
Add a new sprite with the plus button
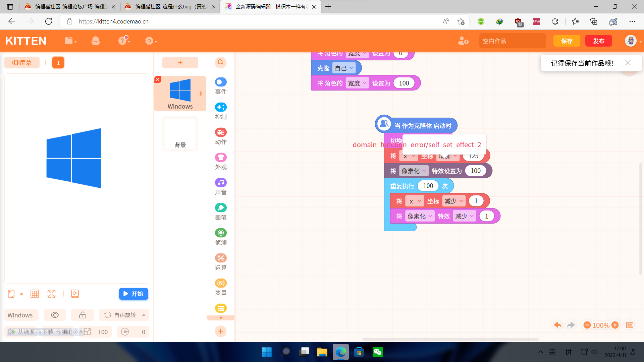pyautogui.click(x=180, y=62)
